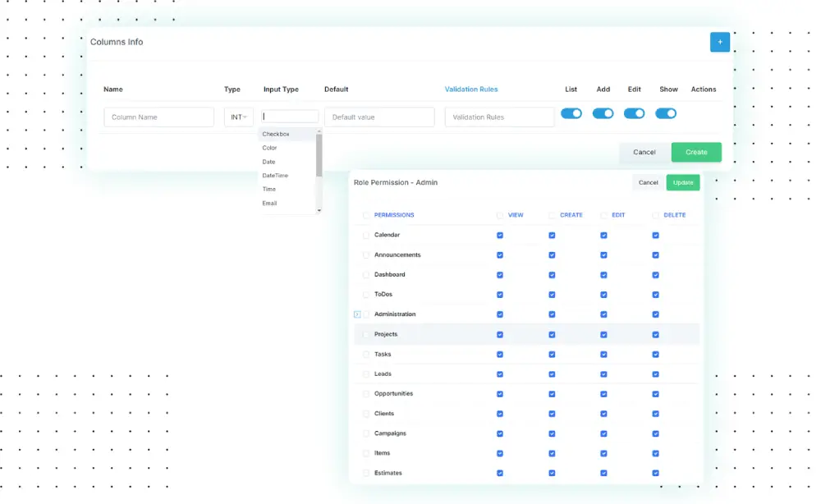Toggle the Add switch
The height and width of the screenshot is (504, 821).
coord(603,114)
